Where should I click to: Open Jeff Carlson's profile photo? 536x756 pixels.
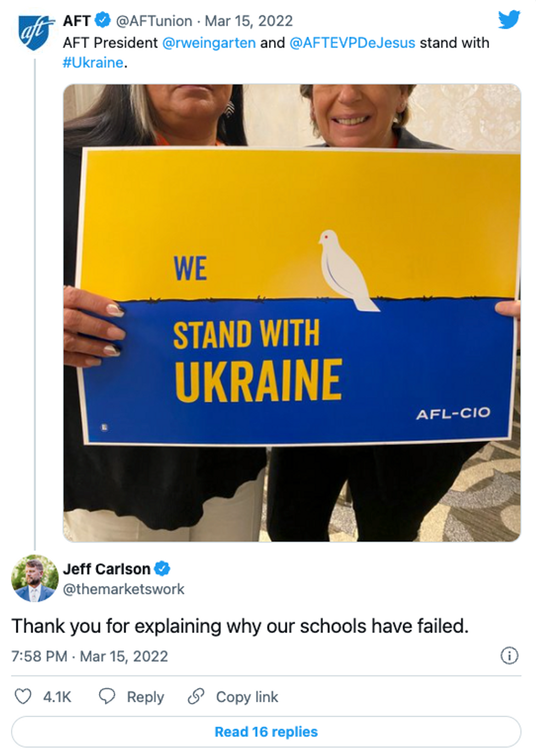pyautogui.click(x=35, y=578)
